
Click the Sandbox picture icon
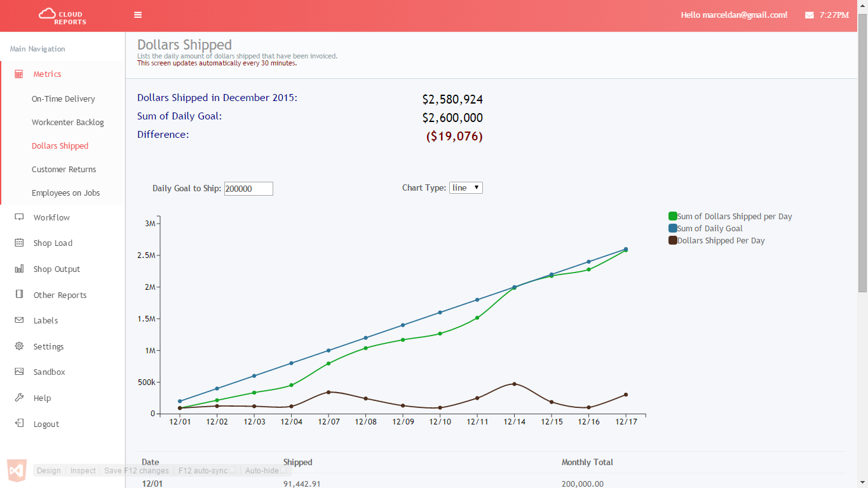tap(19, 372)
